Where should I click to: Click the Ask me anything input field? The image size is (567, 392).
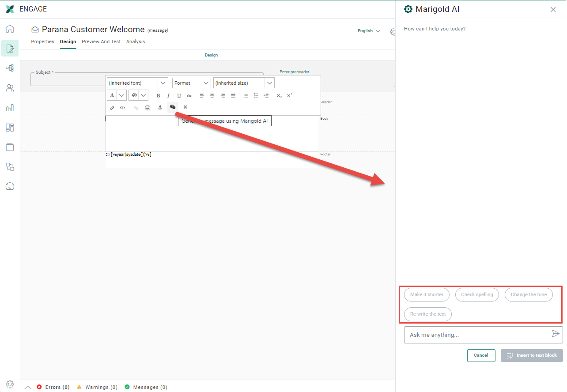coord(477,335)
